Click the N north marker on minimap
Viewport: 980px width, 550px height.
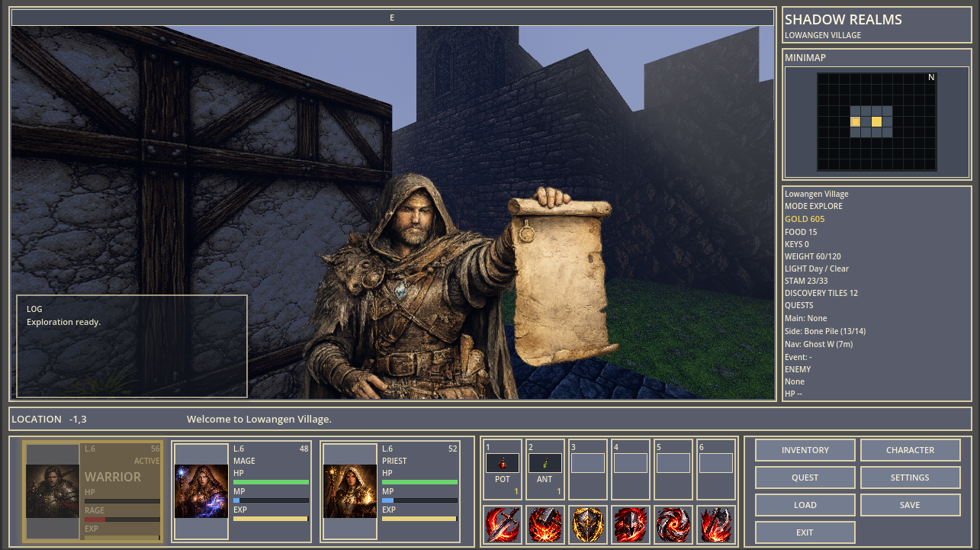[x=931, y=78]
